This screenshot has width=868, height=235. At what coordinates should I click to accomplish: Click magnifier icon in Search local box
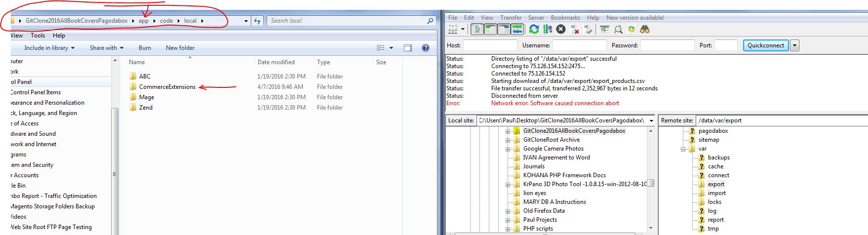pos(430,21)
